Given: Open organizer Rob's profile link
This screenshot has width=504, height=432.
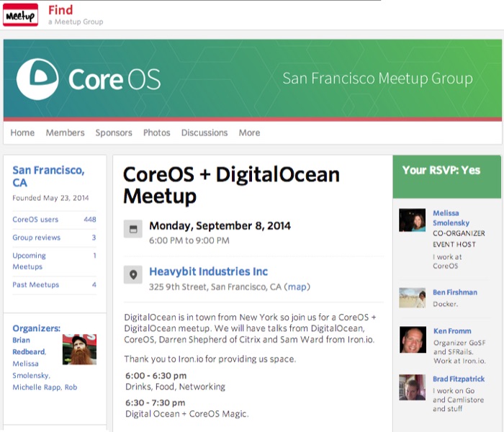Looking at the screenshot, I should click(x=71, y=387).
